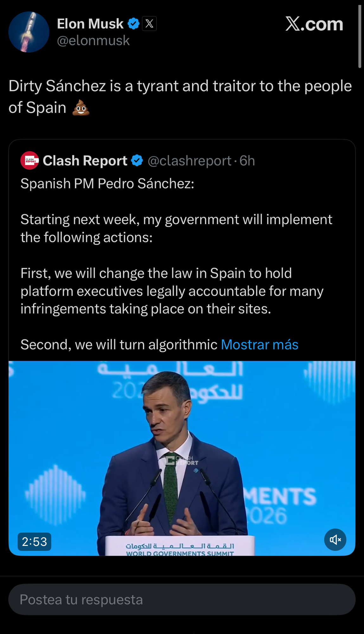Focus the "Postea tu respuesta" reply field
Screen dimensions: 364x634
point(182,599)
